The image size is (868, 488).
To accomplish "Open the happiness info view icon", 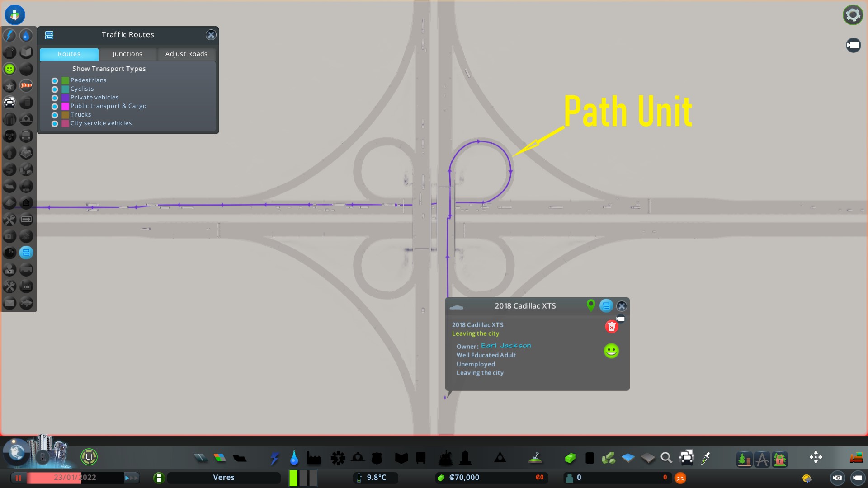I will click(9, 69).
